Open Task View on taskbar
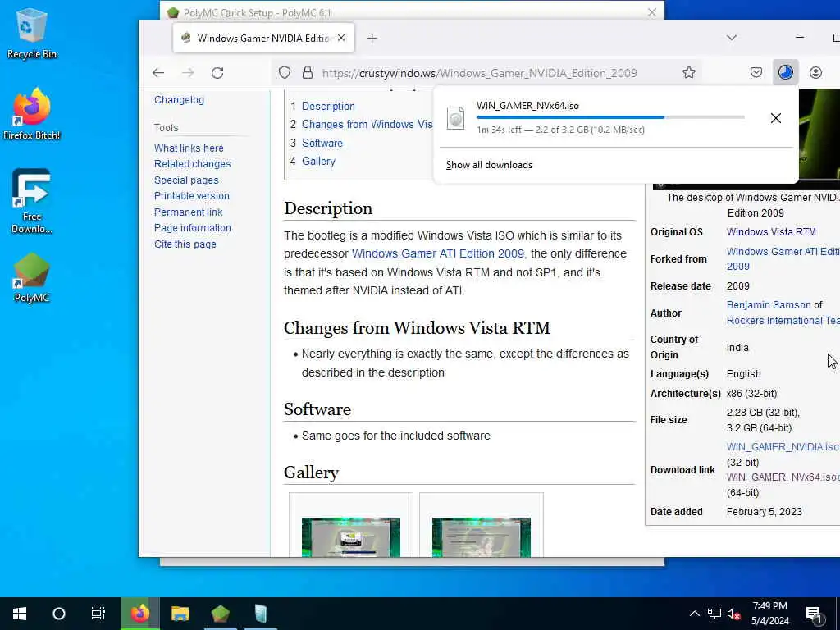The image size is (840, 630). coord(98,614)
